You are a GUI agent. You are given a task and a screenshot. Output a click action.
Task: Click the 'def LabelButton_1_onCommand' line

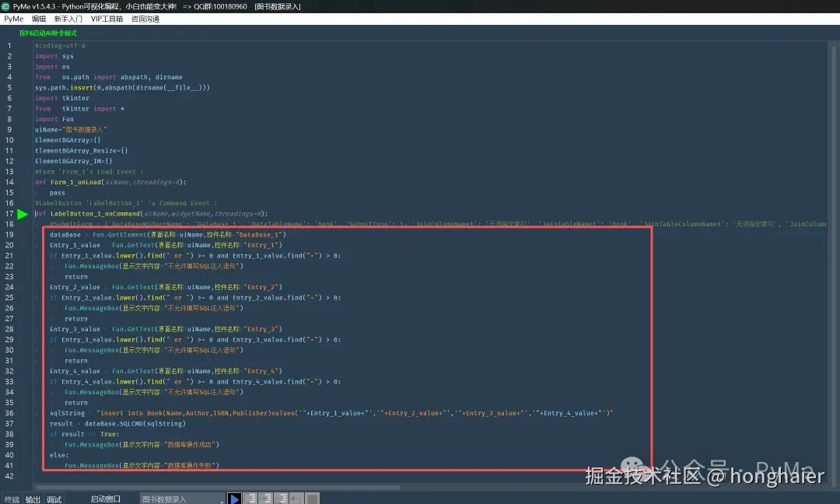click(151, 214)
